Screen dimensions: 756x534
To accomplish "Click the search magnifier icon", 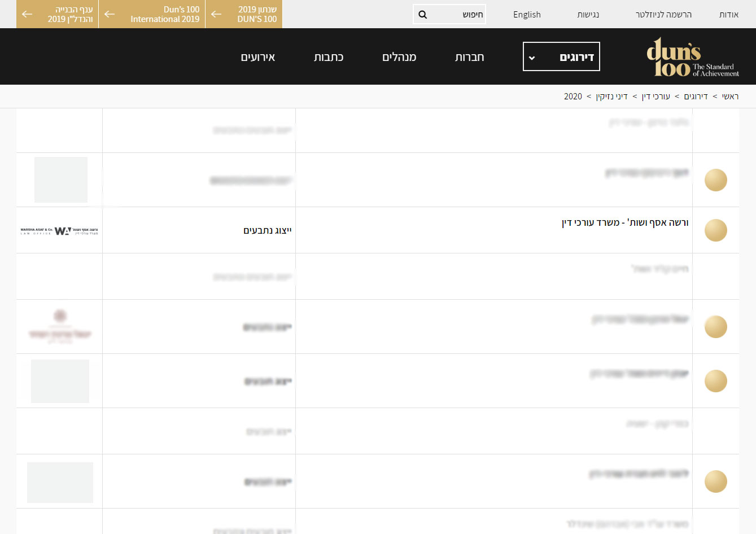I will (x=423, y=15).
